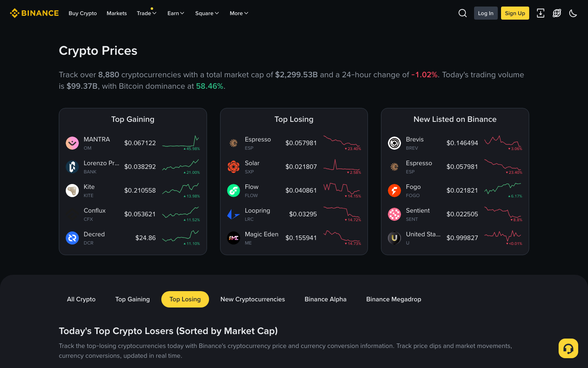Screen dimensions: 588x368
Task: Click the Binance logo
Action: [34, 13]
